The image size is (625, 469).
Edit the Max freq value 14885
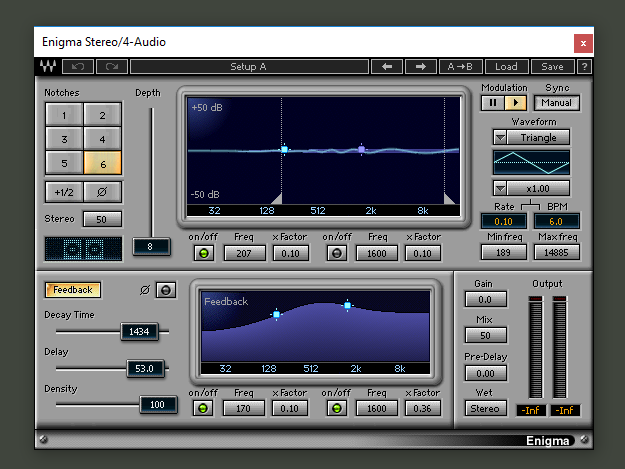pyautogui.click(x=556, y=252)
